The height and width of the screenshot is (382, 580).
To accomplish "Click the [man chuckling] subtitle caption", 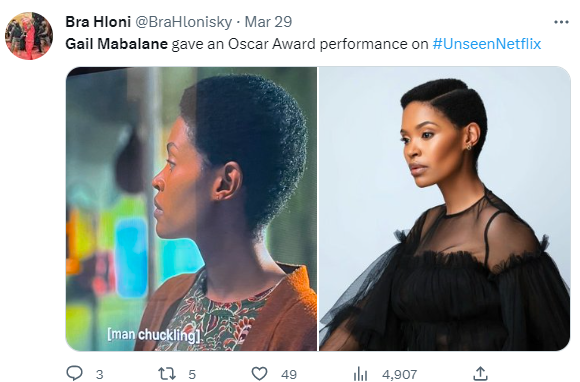I will click(154, 335).
